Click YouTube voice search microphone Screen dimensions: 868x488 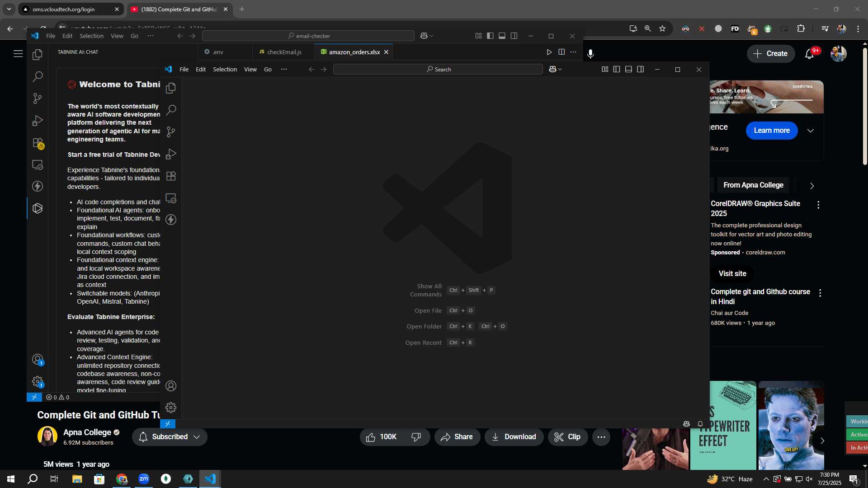[590, 54]
